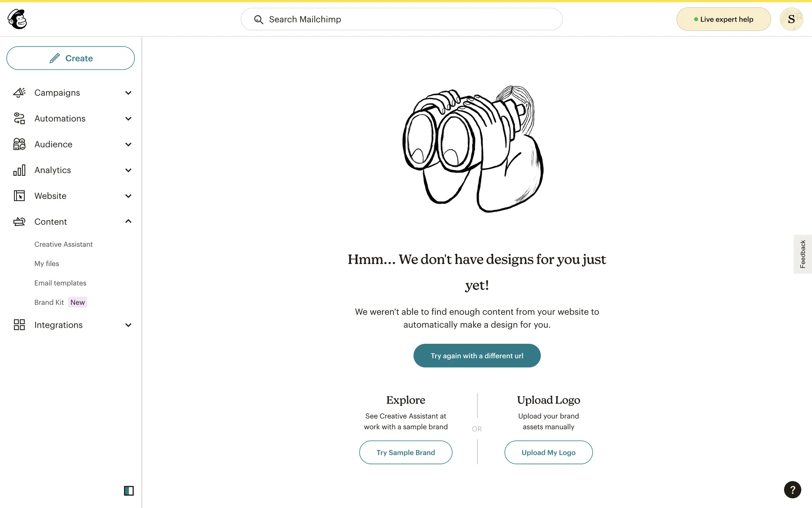Open the Brand Kit page
The image size is (812, 508).
click(49, 302)
